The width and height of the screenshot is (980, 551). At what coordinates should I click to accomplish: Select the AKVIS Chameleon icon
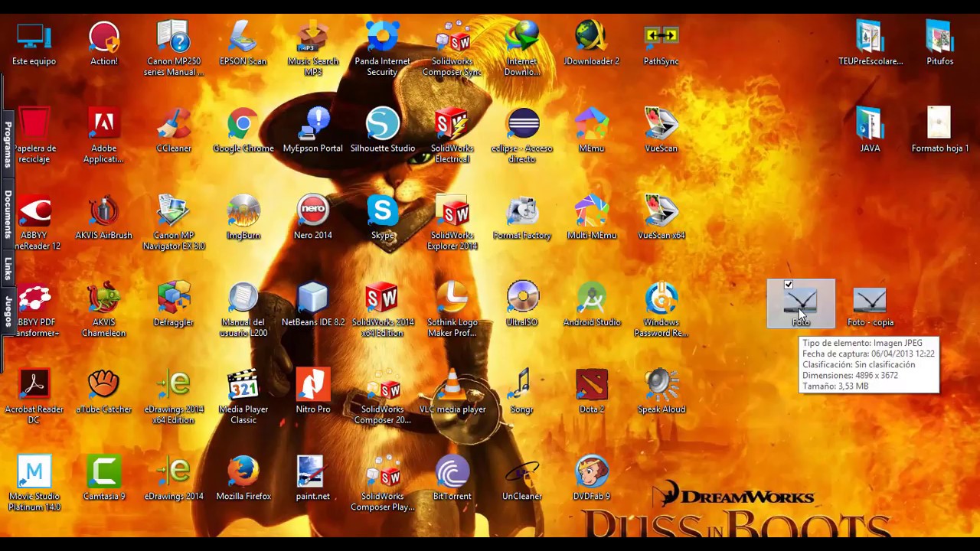point(104,298)
